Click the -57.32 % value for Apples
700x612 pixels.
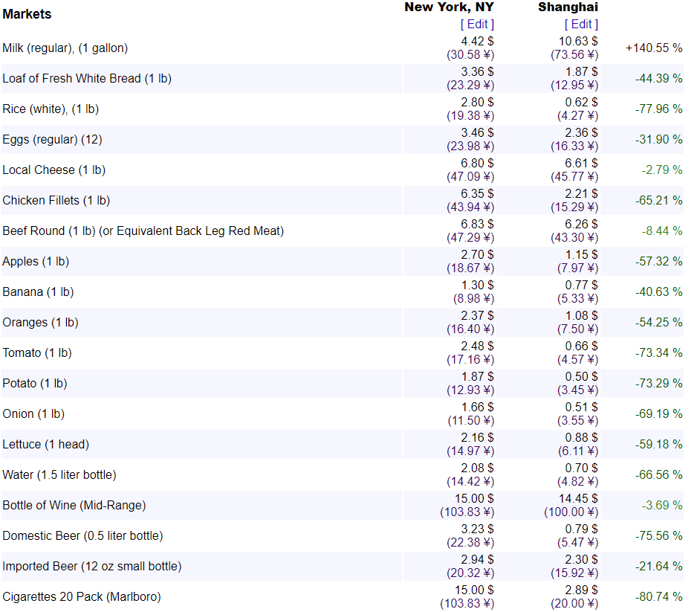(x=658, y=262)
